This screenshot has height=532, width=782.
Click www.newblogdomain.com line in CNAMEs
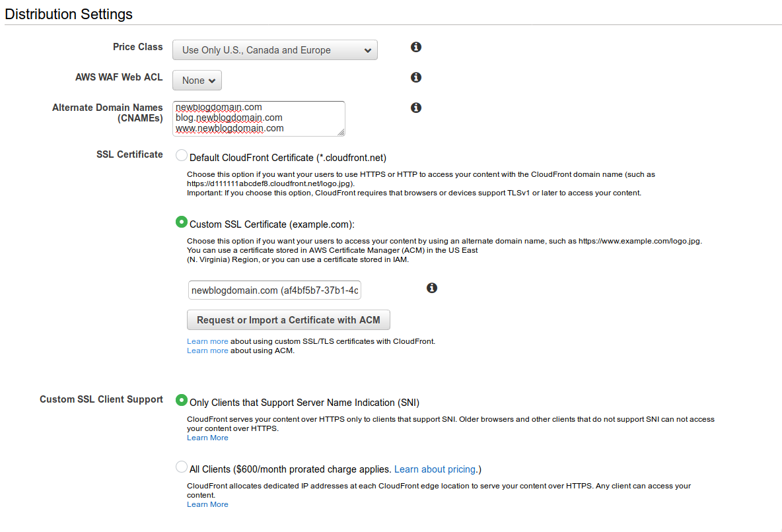pyautogui.click(x=229, y=128)
